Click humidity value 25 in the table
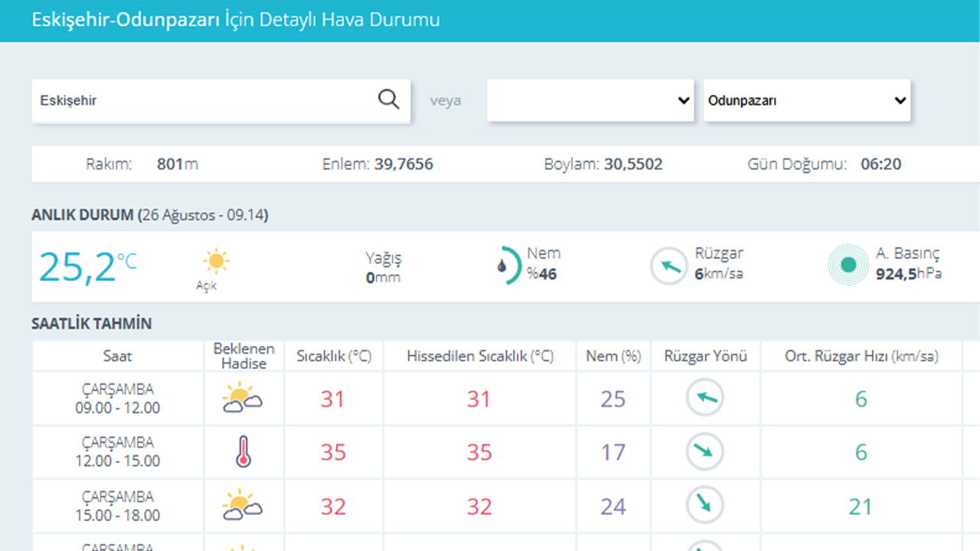Viewport: 980px width, 551px height. coord(613,399)
